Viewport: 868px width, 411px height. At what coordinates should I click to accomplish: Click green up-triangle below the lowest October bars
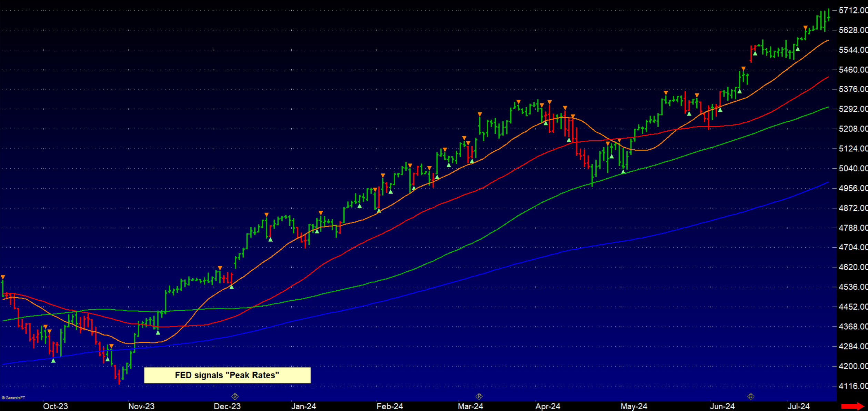coord(53,360)
